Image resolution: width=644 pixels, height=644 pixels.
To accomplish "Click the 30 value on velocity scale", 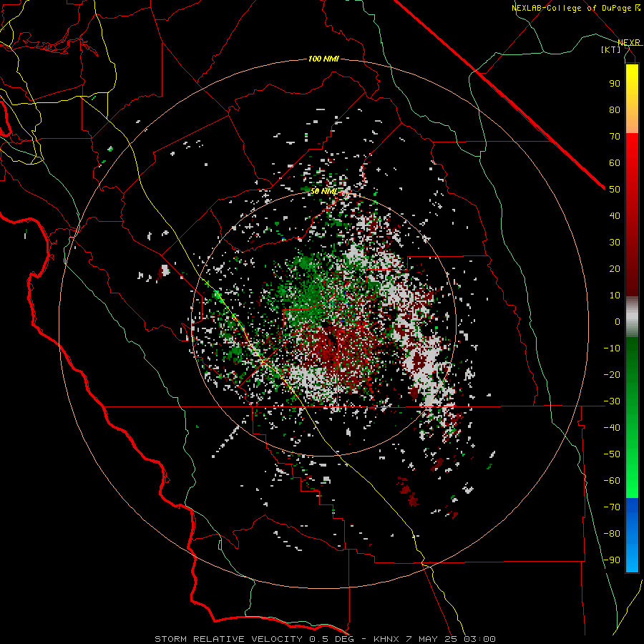I will click(x=615, y=243).
